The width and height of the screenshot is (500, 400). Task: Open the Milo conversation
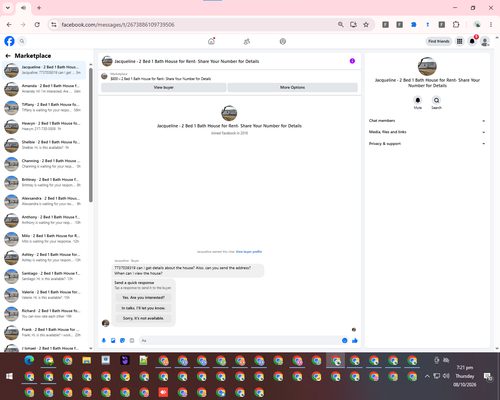[x=44, y=238]
